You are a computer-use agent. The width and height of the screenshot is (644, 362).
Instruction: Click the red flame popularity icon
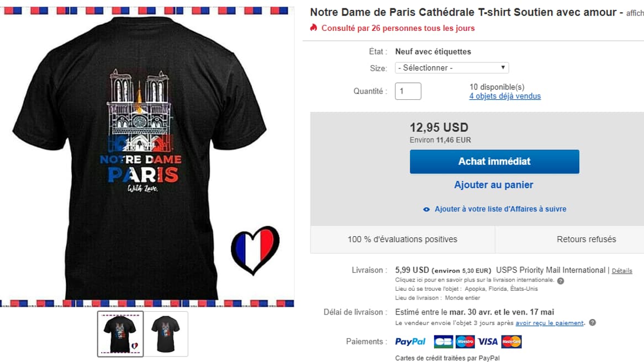[x=314, y=28]
